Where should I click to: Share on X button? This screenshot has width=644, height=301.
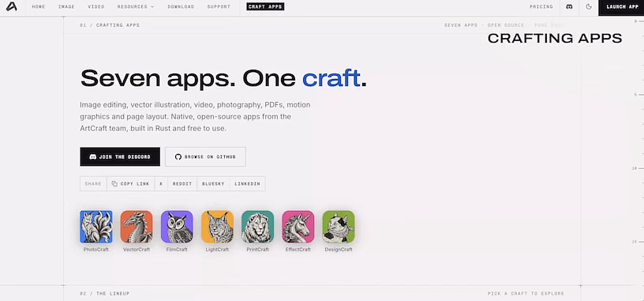[x=161, y=184]
